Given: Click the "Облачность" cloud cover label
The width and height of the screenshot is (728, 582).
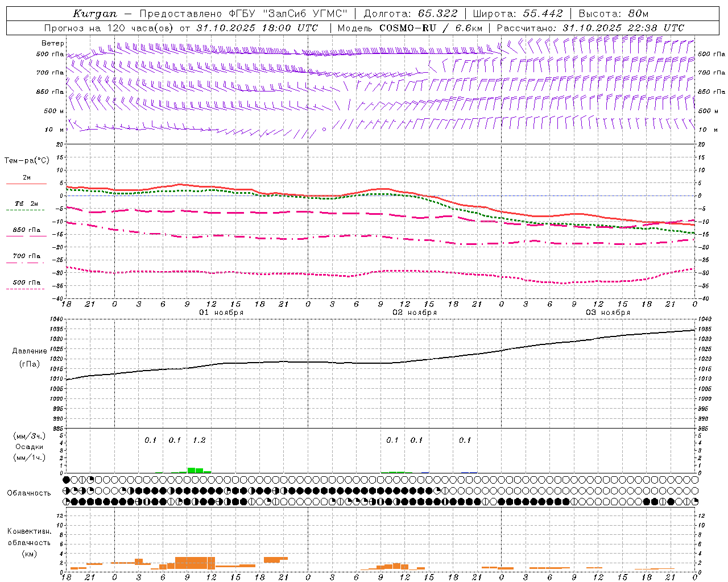Looking at the screenshot, I should coord(29,493).
